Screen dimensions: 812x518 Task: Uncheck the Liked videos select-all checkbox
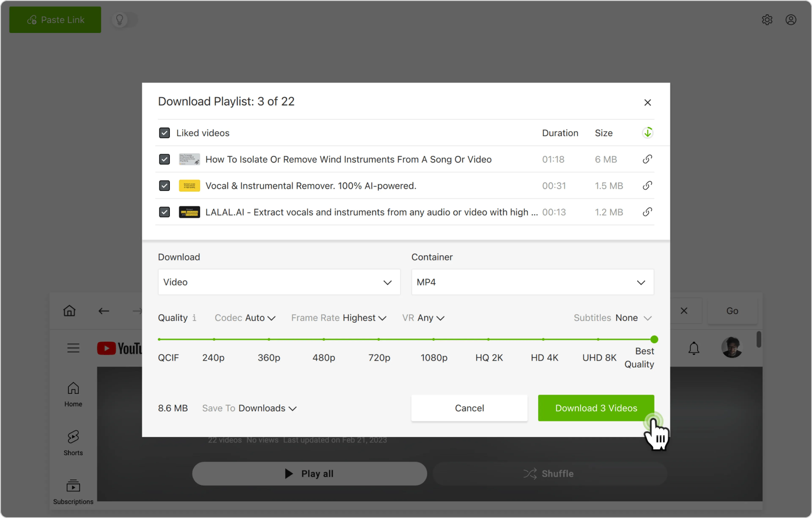pos(164,133)
